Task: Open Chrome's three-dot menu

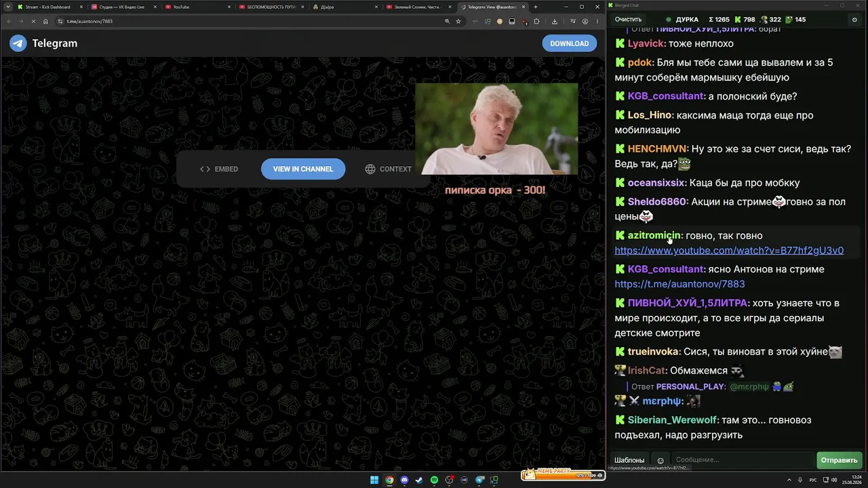Action: 596,21
